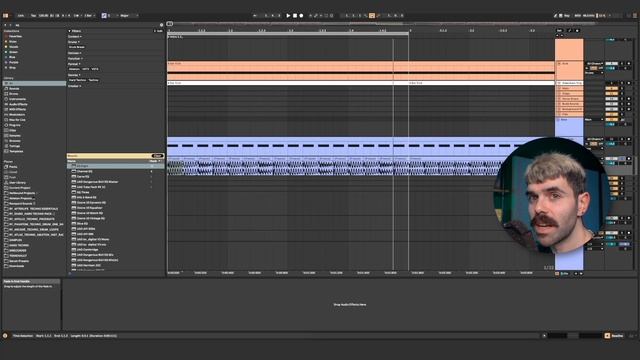Open MIDI Effects in the Library
The height and width of the screenshot is (360, 640).
click(x=17, y=109)
